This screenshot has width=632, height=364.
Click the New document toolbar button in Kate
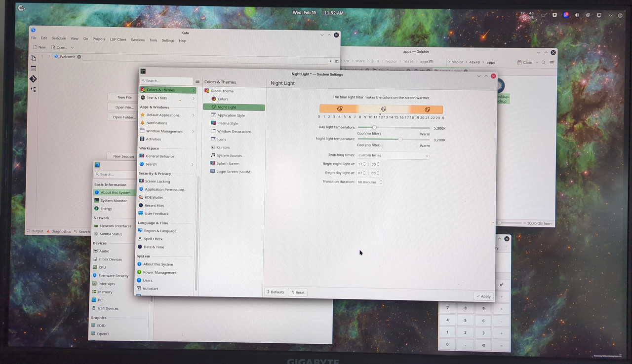pyautogui.click(x=39, y=47)
